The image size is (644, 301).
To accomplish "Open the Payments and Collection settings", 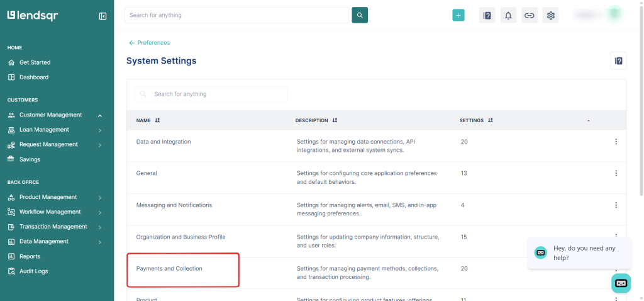I will [170, 269].
